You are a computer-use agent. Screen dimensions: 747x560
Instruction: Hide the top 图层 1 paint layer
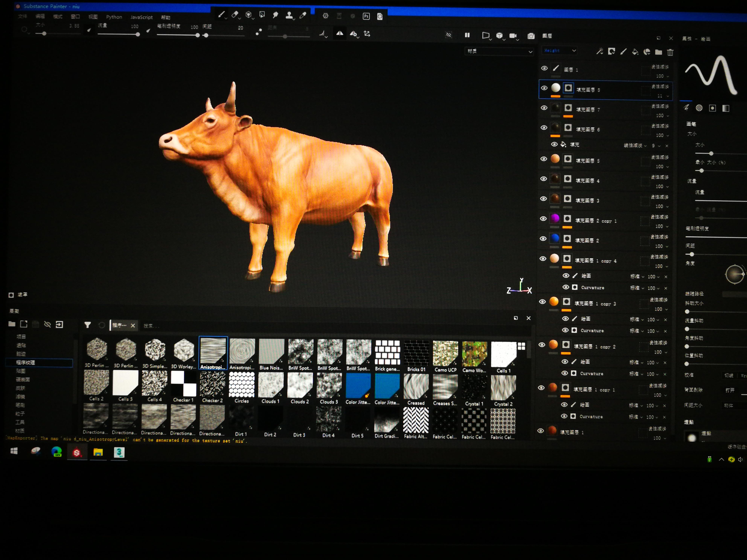click(544, 68)
